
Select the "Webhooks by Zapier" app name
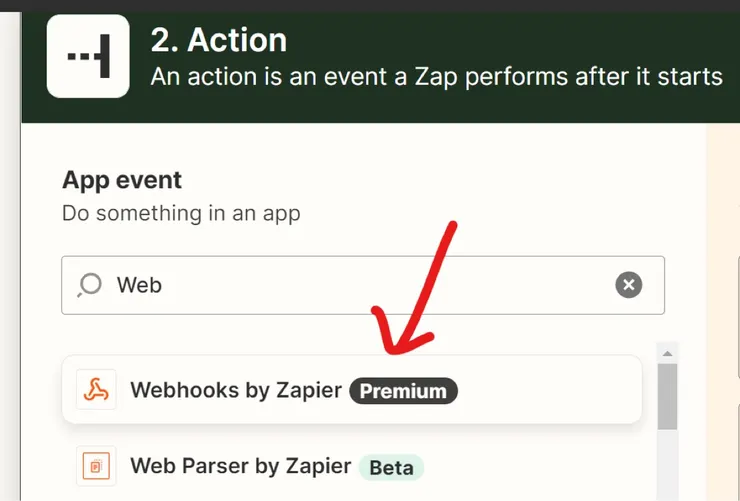click(x=236, y=390)
